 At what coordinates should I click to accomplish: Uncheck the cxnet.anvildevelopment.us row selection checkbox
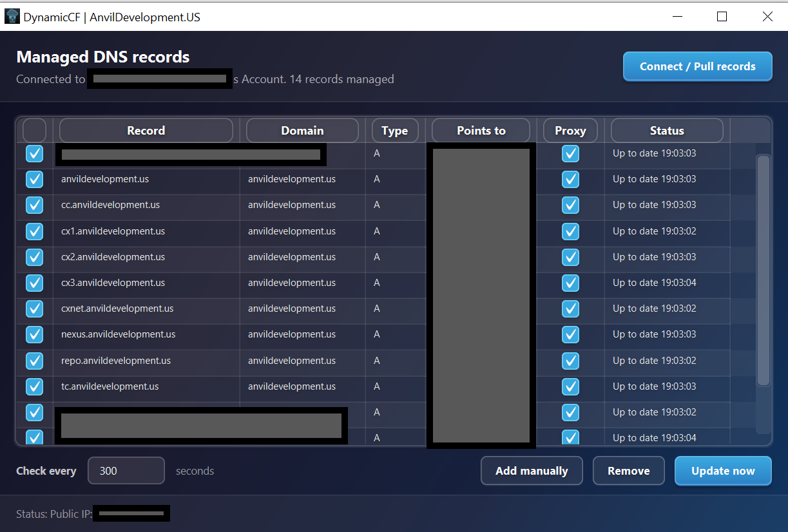(x=34, y=309)
